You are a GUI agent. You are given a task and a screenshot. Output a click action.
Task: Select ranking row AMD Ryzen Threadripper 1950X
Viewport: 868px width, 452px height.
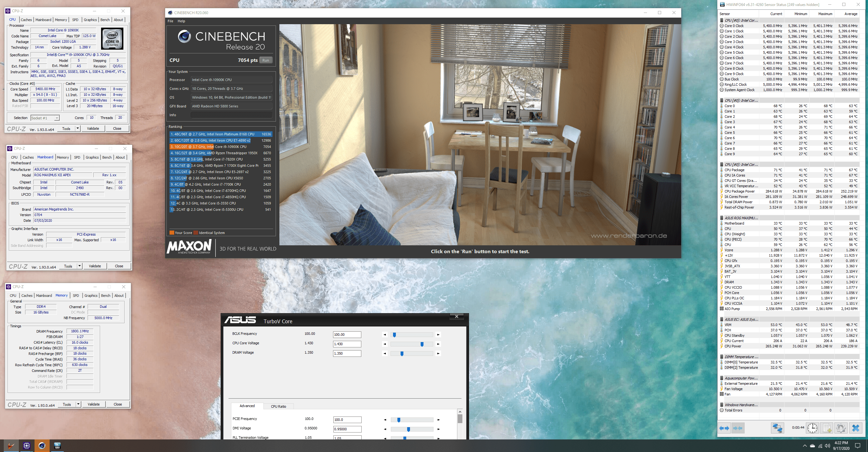[x=221, y=153]
